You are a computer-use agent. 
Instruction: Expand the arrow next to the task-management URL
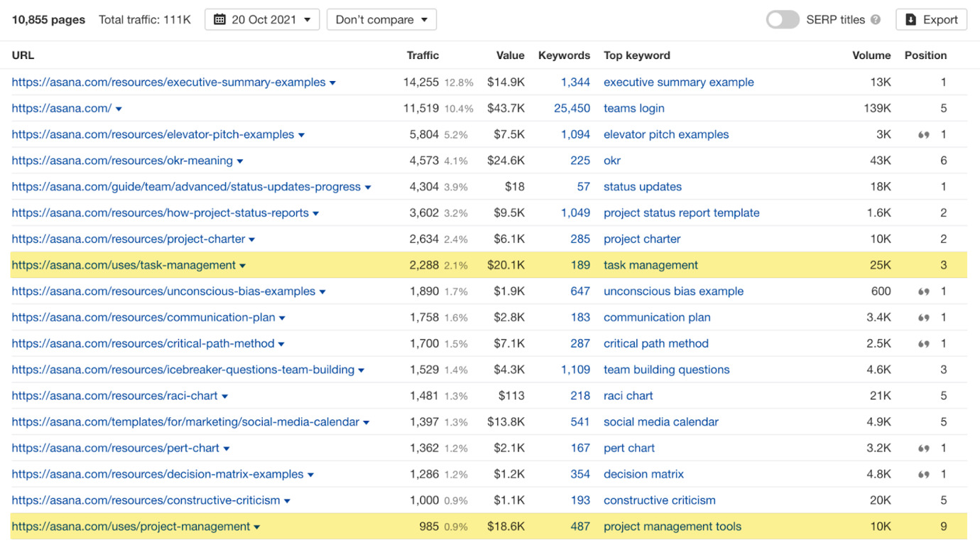pyautogui.click(x=243, y=266)
